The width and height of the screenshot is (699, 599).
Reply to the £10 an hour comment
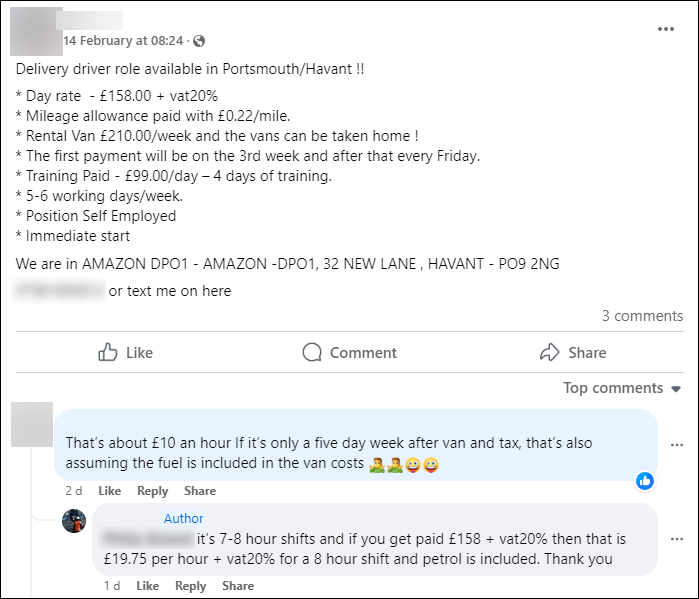tap(152, 491)
